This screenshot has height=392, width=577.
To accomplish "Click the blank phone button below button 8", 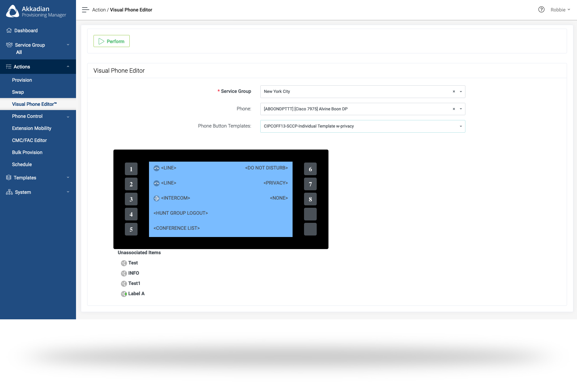I will (x=310, y=214).
